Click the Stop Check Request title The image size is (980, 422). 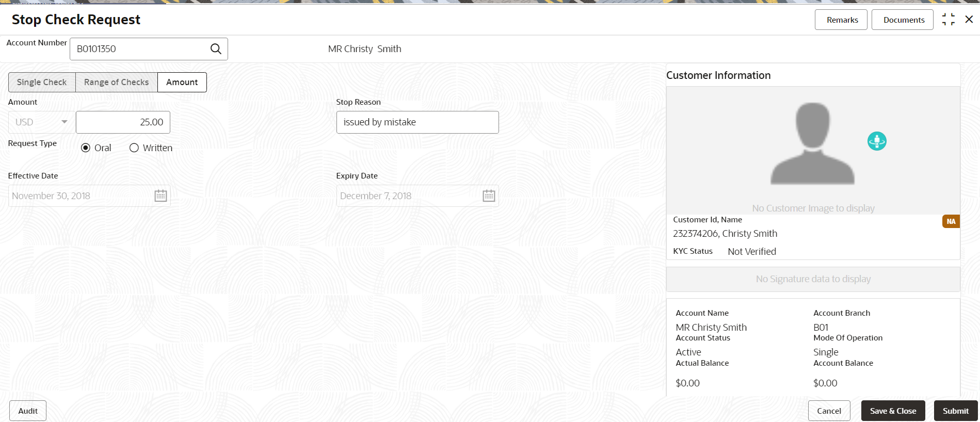76,20
